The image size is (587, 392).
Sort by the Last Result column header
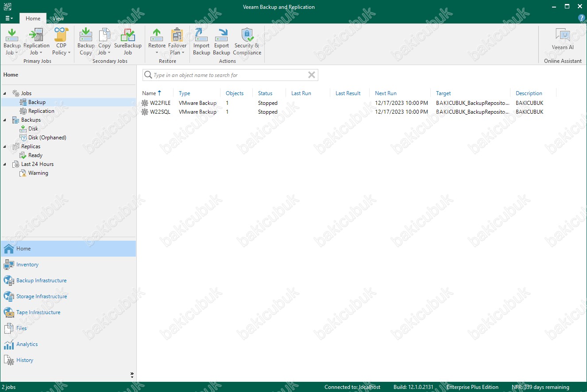pyautogui.click(x=348, y=93)
